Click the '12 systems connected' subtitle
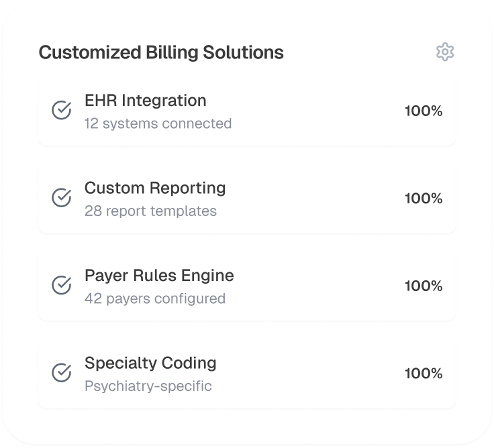Image resolution: width=494 pixels, height=448 pixels. pos(158,123)
